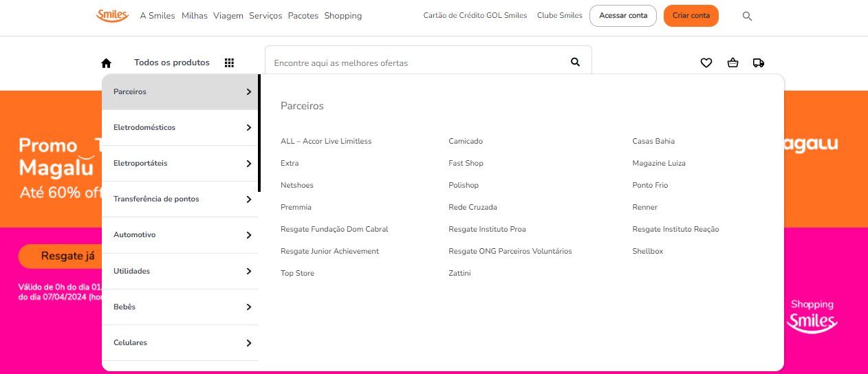
Task: Open the Top Store partner link
Action: point(297,273)
